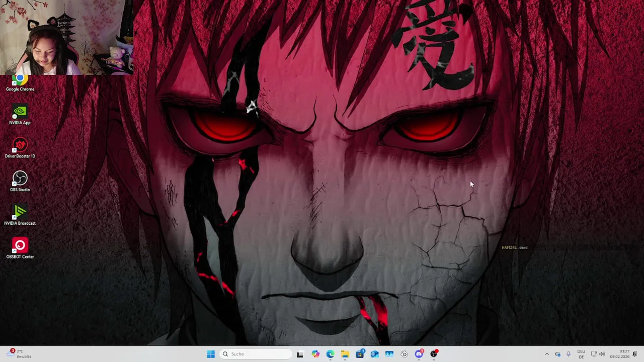Click the Suche taskbar search field
Screen dimensions: 644x362
[x=256, y=354]
